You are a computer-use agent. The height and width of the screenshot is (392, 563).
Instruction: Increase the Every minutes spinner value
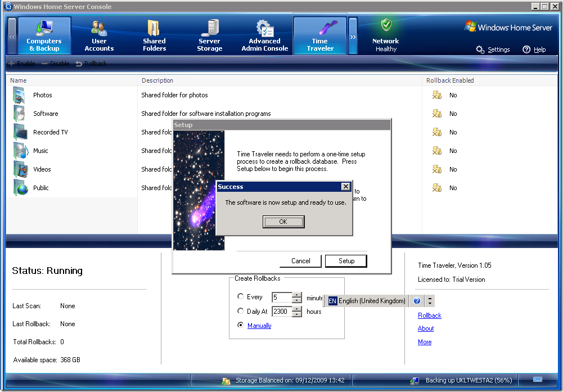click(297, 295)
